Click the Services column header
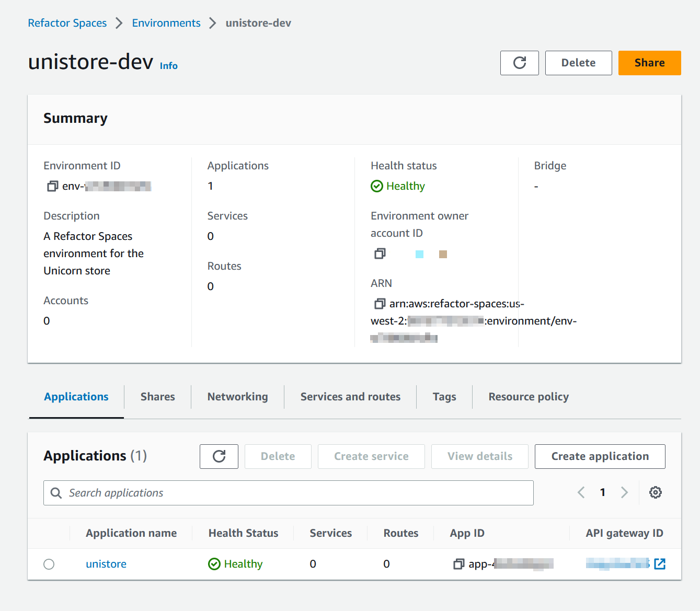This screenshot has height=611, width=700. point(331,533)
